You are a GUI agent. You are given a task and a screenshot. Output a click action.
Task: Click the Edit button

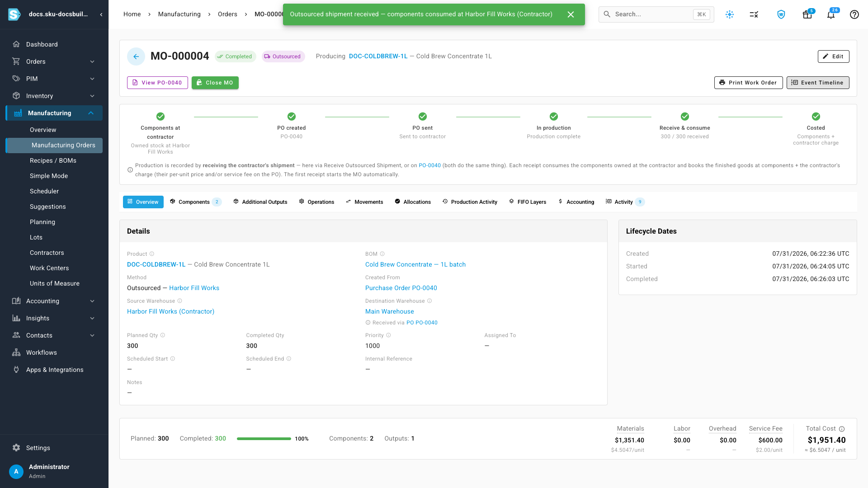click(834, 56)
